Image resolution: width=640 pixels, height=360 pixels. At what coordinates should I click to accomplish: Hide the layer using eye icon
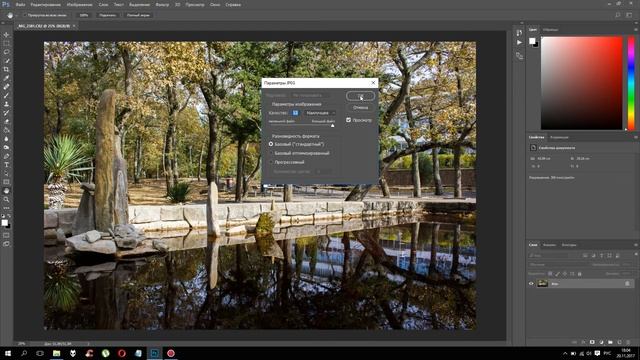531,284
